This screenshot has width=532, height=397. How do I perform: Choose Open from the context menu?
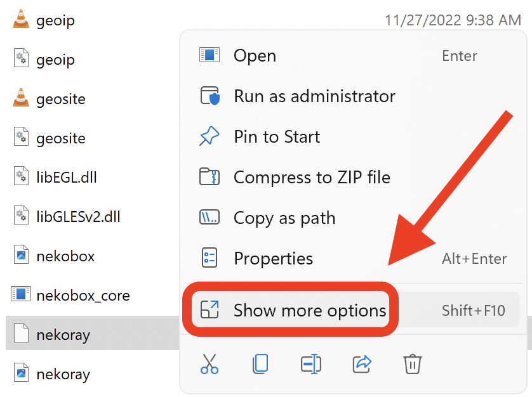pos(255,56)
